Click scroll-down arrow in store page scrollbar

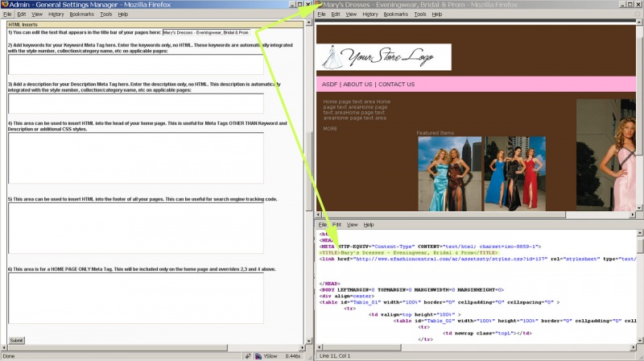pos(638,208)
